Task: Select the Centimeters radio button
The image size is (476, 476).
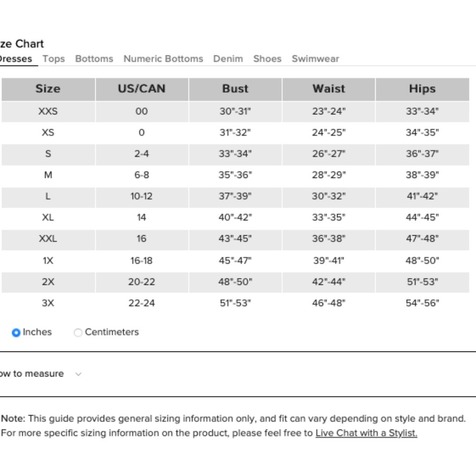Action: coord(78,332)
